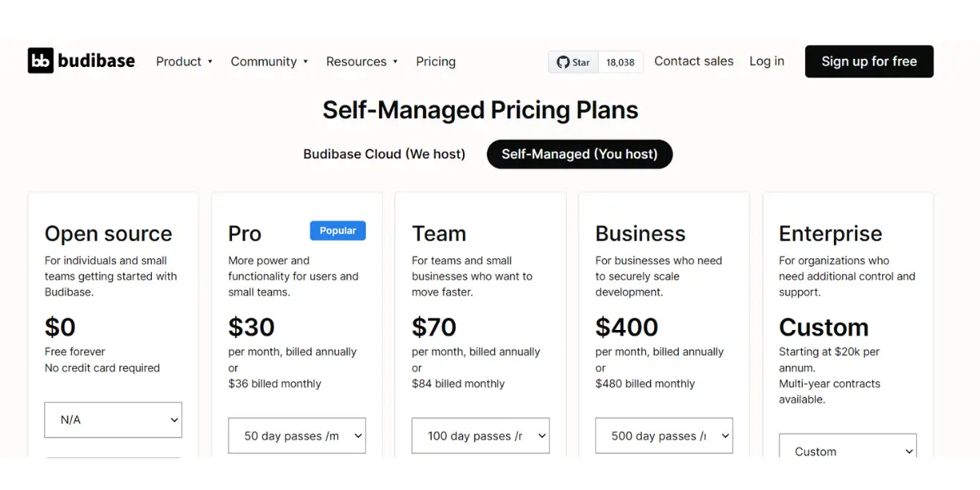Open the Resources menu arrow
This screenshot has height=490, width=980.
coord(395,62)
